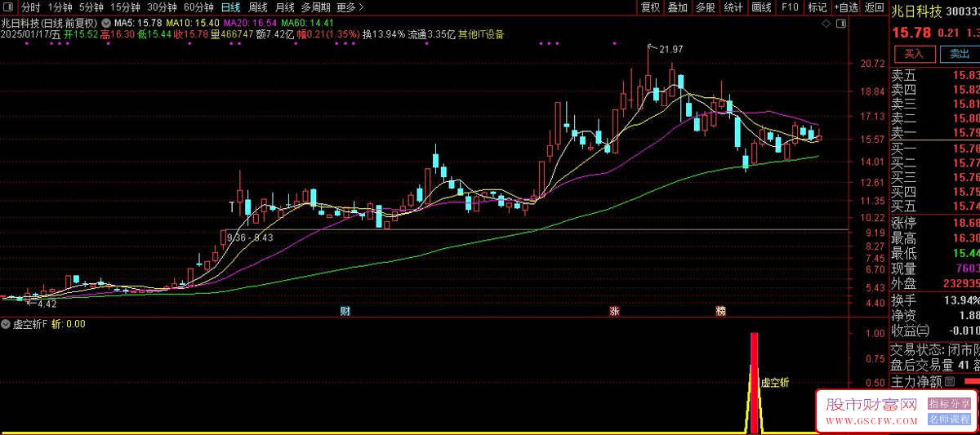Switch to 周线 weekly chart
The width and height of the screenshot is (980, 435).
point(257,7)
